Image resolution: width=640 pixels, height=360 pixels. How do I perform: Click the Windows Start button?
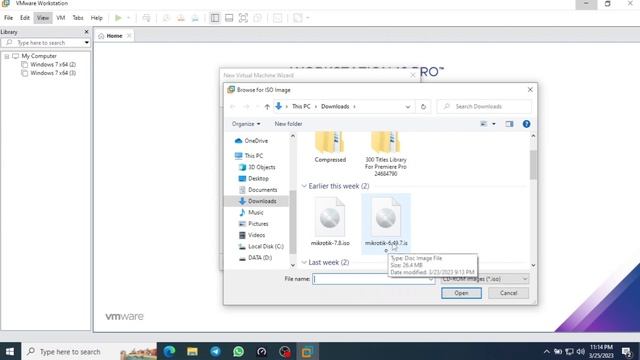10,351
